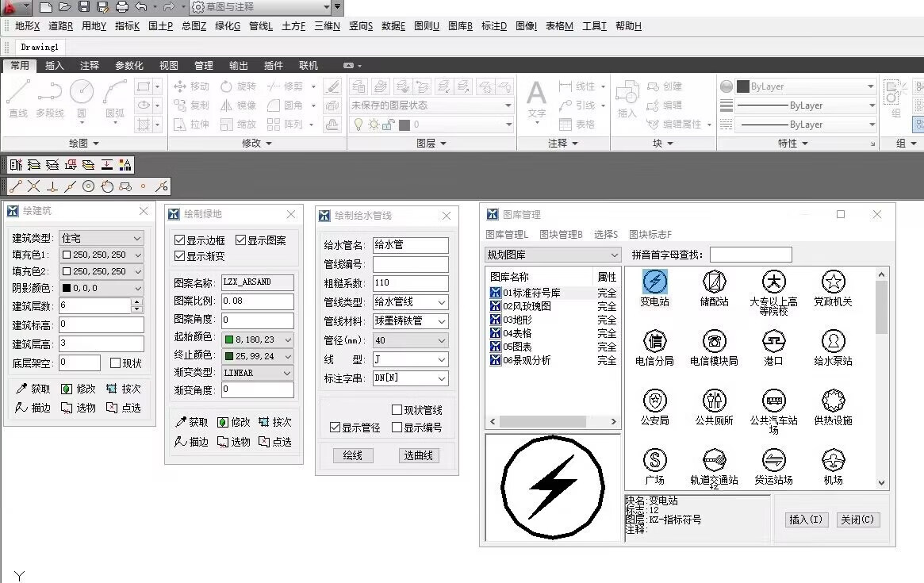Enable the 现状管线 checkbox
The height and width of the screenshot is (583, 924).
pos(397,410)
